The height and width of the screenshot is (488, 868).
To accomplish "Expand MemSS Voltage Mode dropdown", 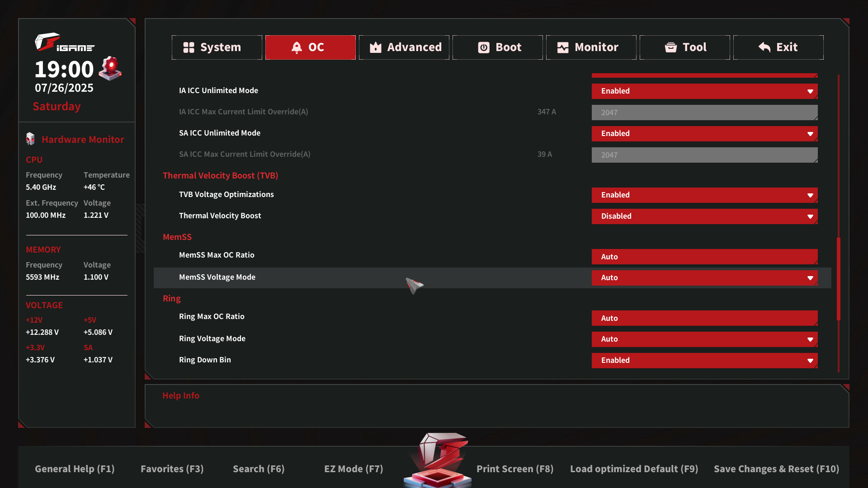I will pyautogui.click(x=704, y=278).
